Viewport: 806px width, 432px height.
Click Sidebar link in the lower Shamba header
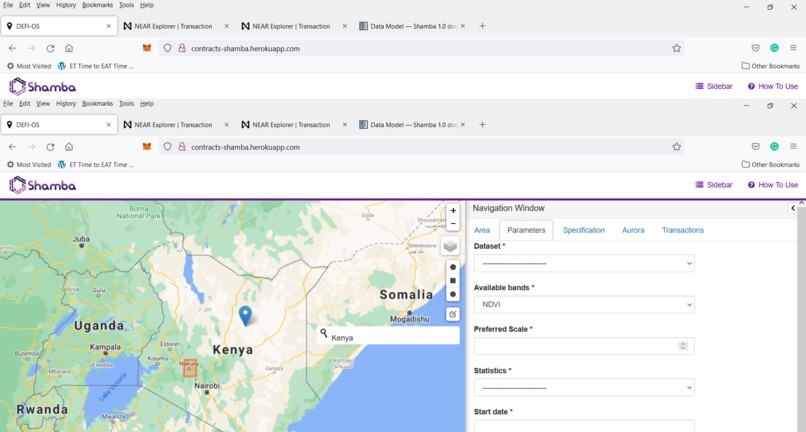tap(714, 185)
